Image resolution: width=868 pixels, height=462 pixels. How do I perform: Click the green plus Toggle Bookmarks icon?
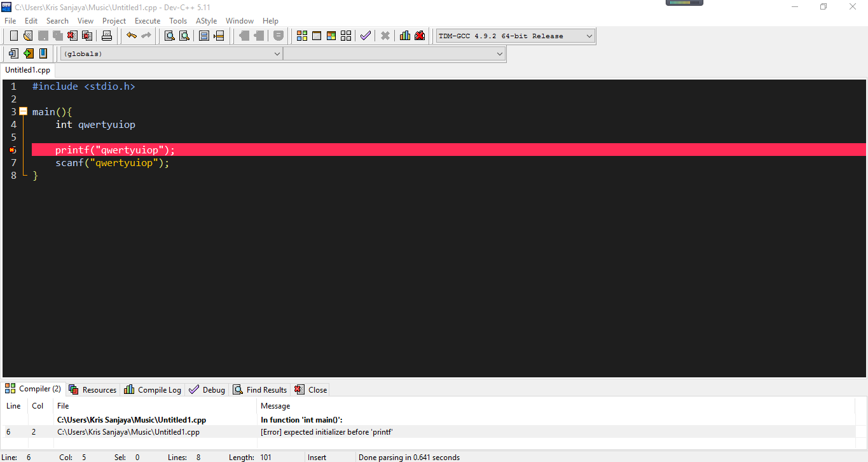tap(28, 53)
